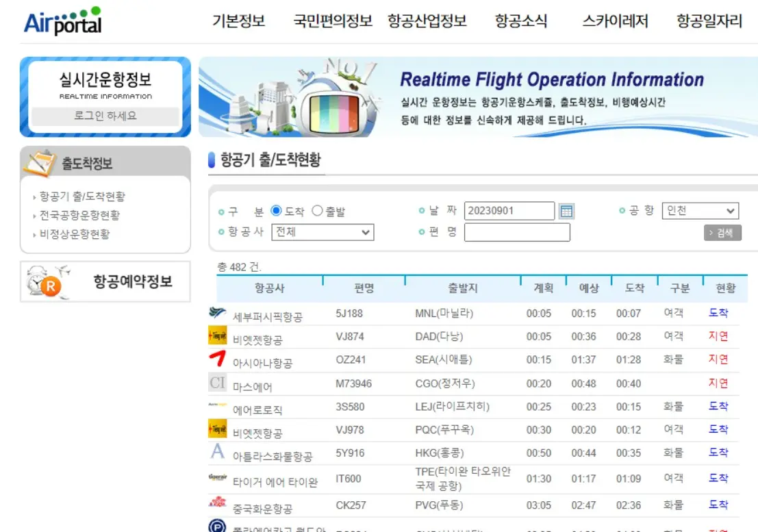Click the CI logo next to 마스에어
Screen dimensions: 758x532
[218, 382]
